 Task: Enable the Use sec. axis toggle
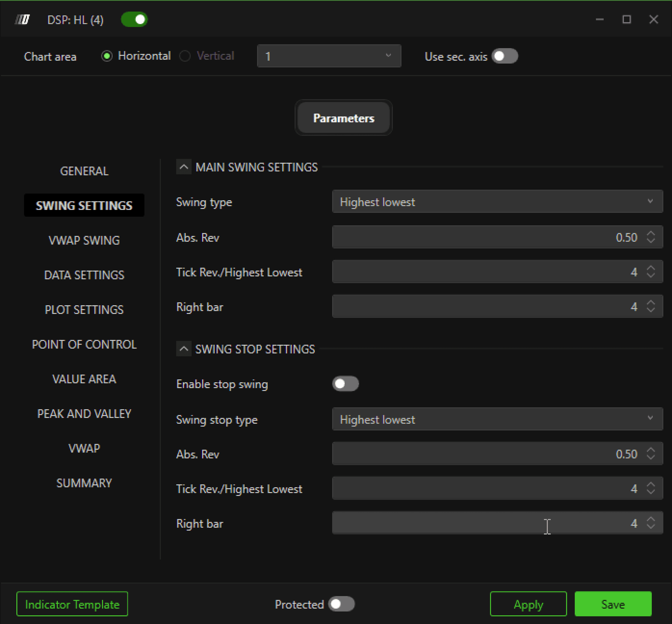[x=504, y=56]
